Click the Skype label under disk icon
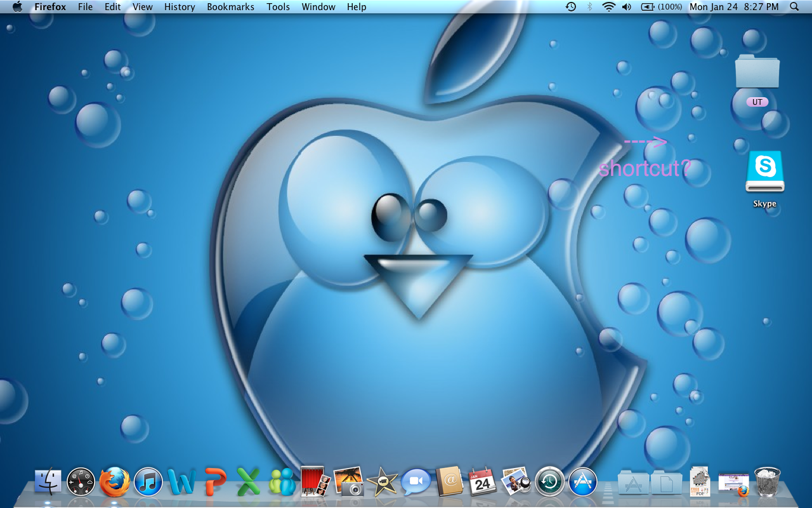 coord(764,204)
